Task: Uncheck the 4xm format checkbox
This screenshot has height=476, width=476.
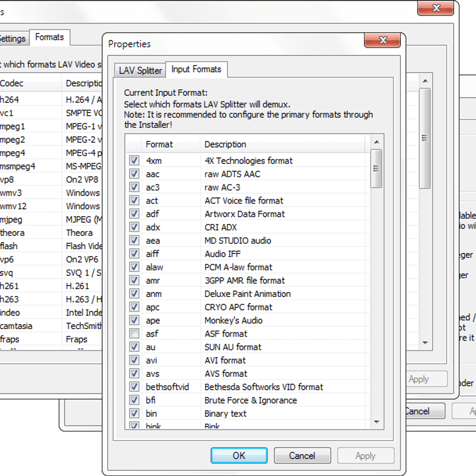Action: [134, 161]
